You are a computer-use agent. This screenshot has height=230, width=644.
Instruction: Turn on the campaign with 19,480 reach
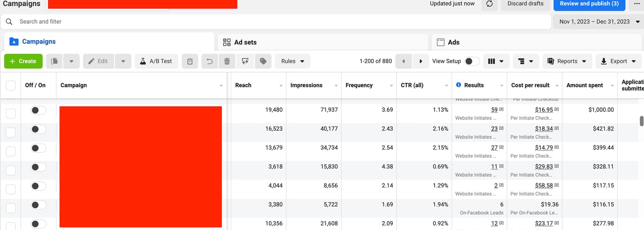pyautogui.click(x=38, y=110)
